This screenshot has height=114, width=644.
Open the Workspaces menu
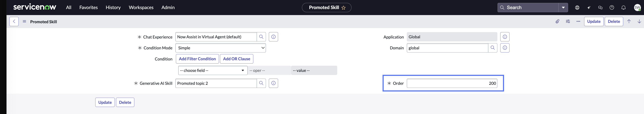point(141,7)
